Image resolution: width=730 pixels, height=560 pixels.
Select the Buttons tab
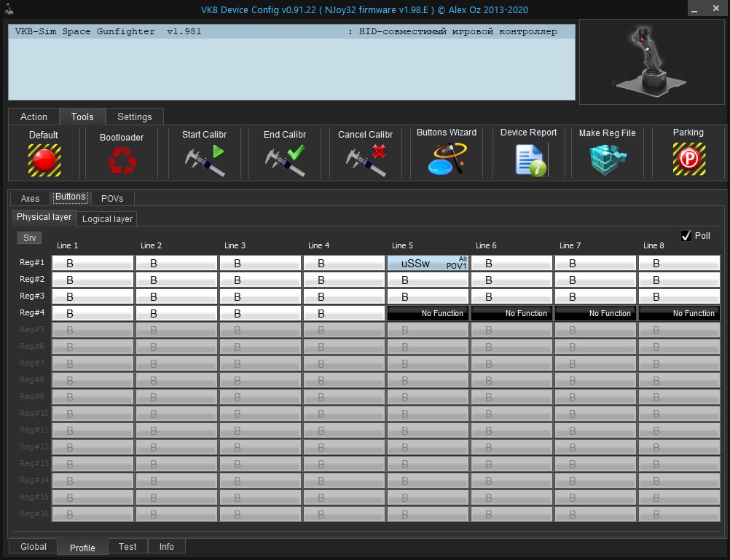(70, 197)
